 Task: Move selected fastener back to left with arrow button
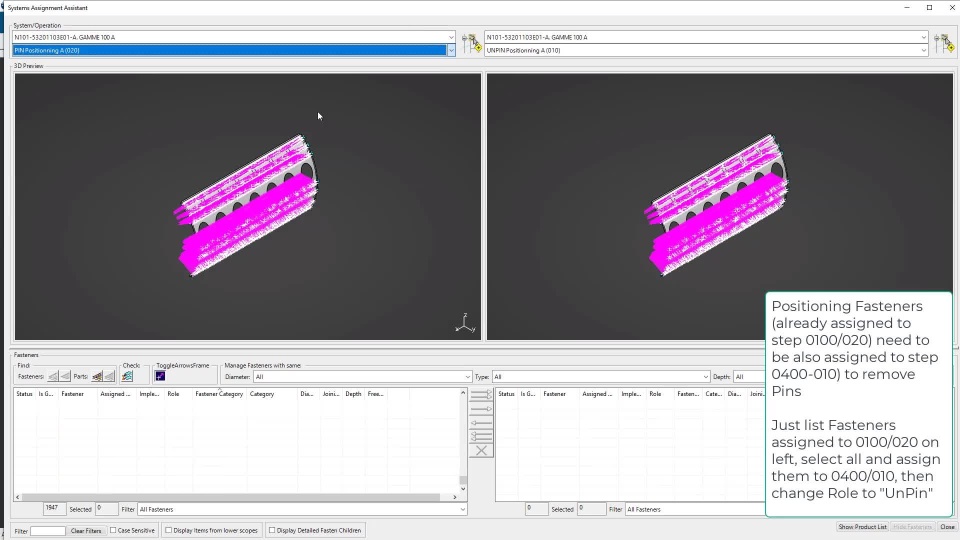[x=481, y=422]
